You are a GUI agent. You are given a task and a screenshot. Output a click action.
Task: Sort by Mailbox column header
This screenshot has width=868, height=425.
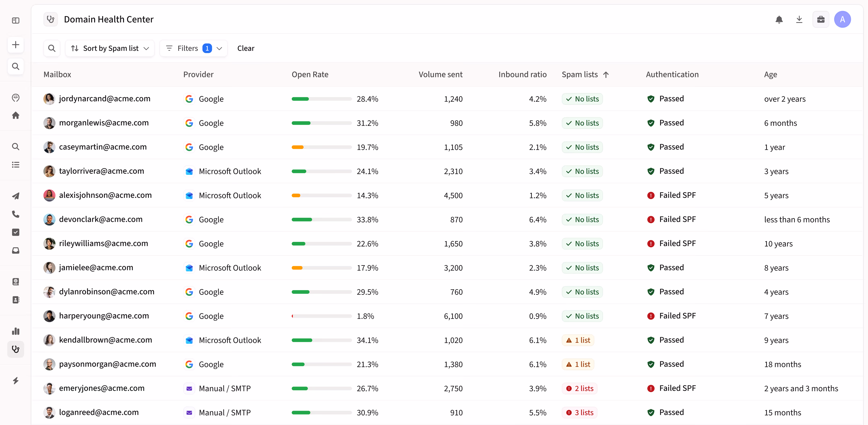(57, 74)
